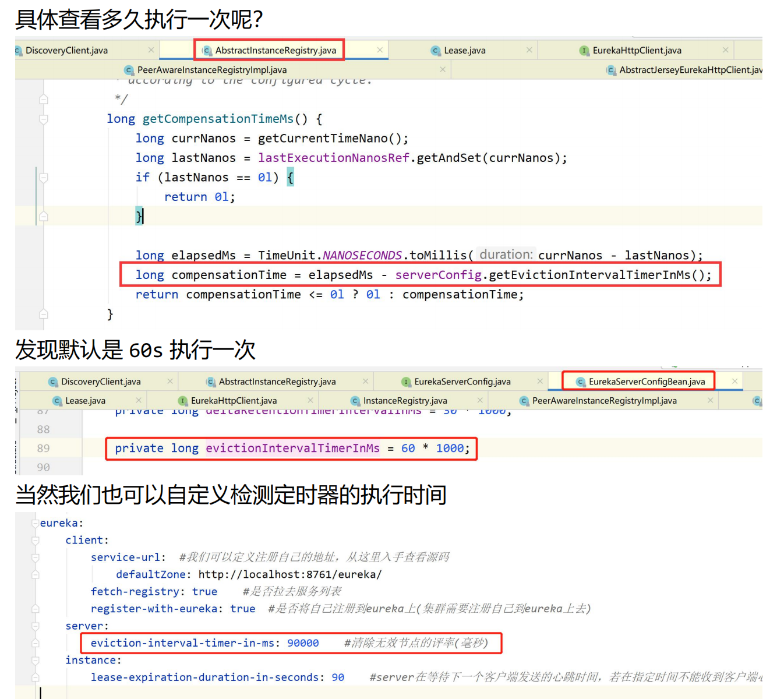Click the fold marker beside eviction-interval-timer-in-ms
This screenshot has width=784, height=699.
36,643
